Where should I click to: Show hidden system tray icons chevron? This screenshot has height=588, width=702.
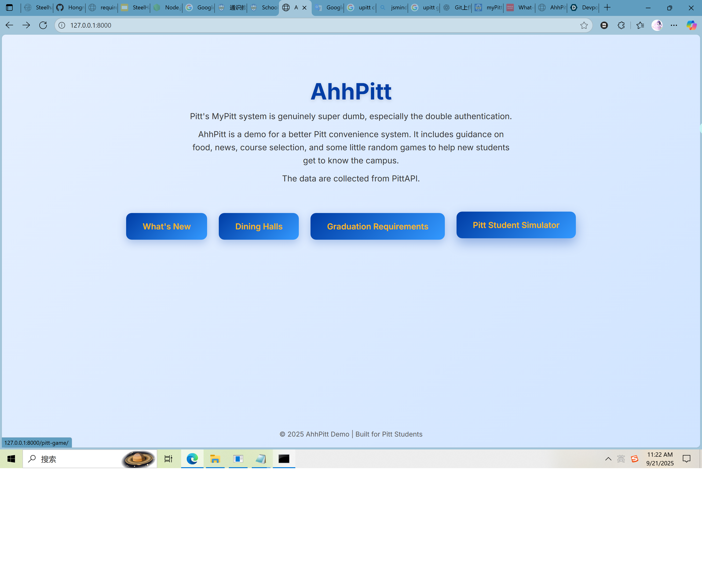point(608,459)
